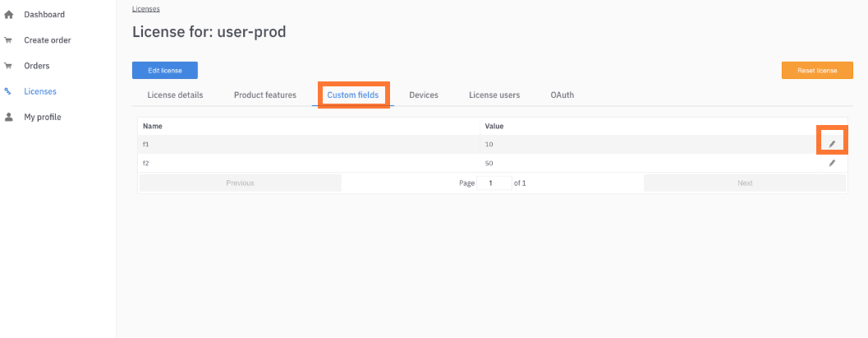Select the Custom fields tab
The width and height of the screenshot is (868, 338).
(353, 95)
